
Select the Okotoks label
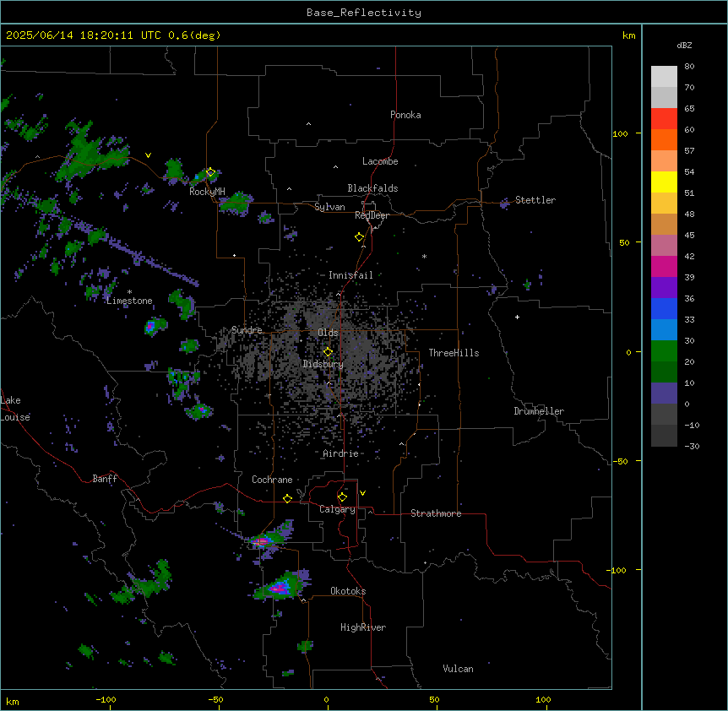coord(348,591)
